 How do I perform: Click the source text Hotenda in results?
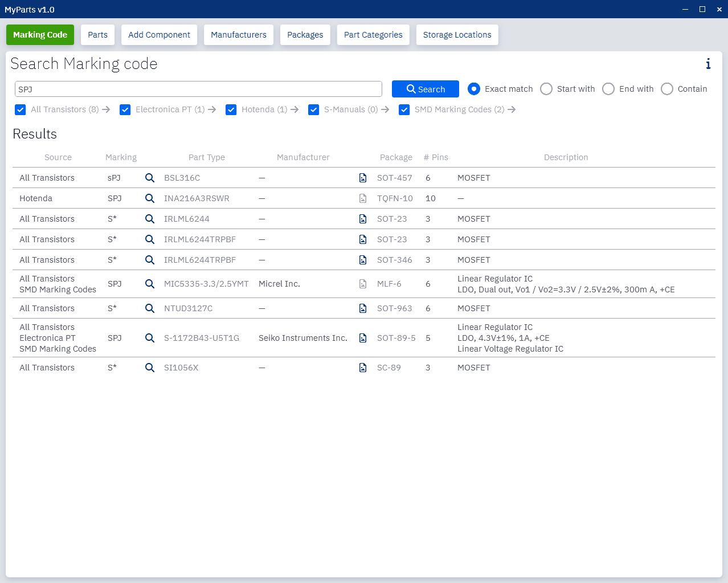36,198
